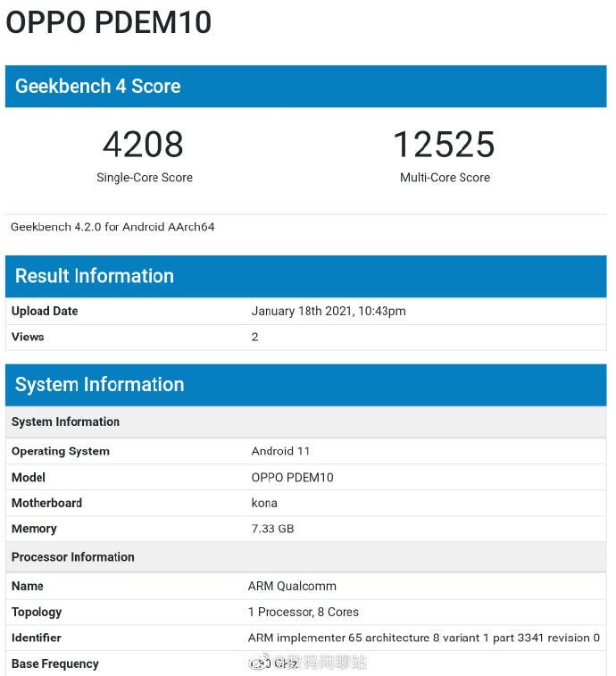Image resolution: width=616 pixels, height=676 pixels.
Task: Select the date January 18th 2021, 10:43pm
Action: (329, 311)
